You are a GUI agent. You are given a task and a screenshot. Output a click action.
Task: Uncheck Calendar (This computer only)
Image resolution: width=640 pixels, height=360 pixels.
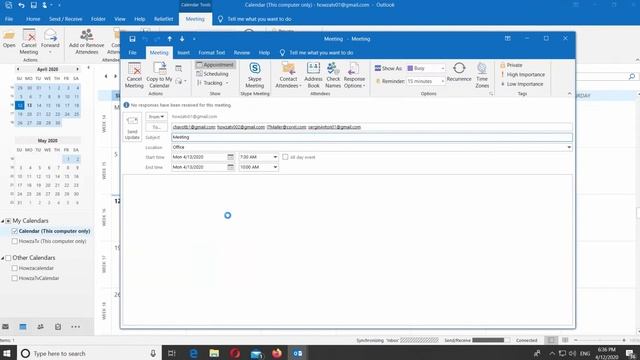15,231
